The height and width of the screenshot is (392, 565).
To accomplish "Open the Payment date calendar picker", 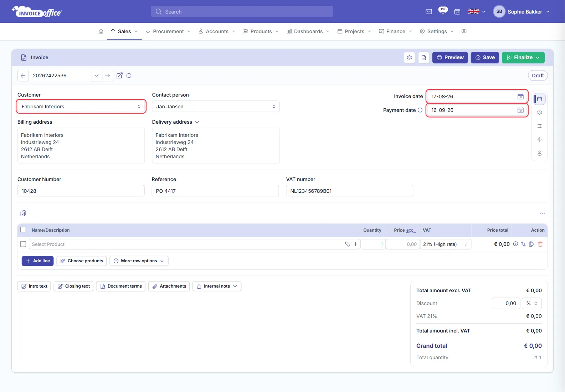I will tap(520, 110).
